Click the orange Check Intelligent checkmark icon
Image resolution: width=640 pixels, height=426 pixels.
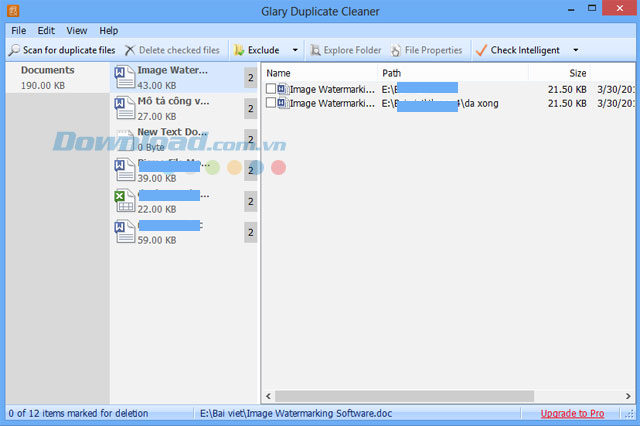481,50
